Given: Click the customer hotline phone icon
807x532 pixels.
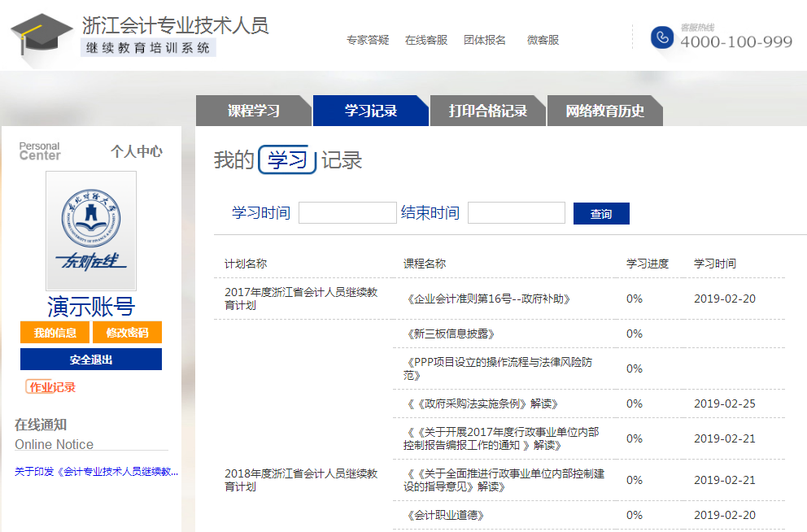Looking at the screenshot, I should 662,38.
